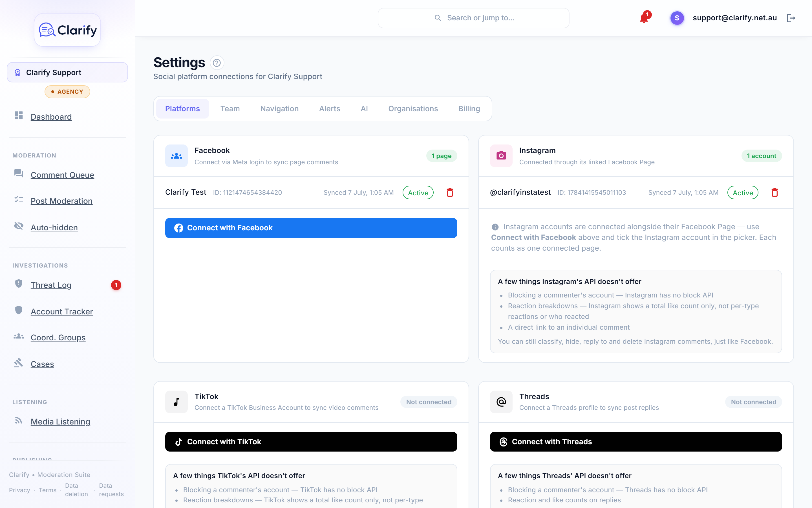Image resolution: width=812 pixels, height=508 pixels.
Task: Click the Threat Log red count badge
Action: [x=116, y=285]
